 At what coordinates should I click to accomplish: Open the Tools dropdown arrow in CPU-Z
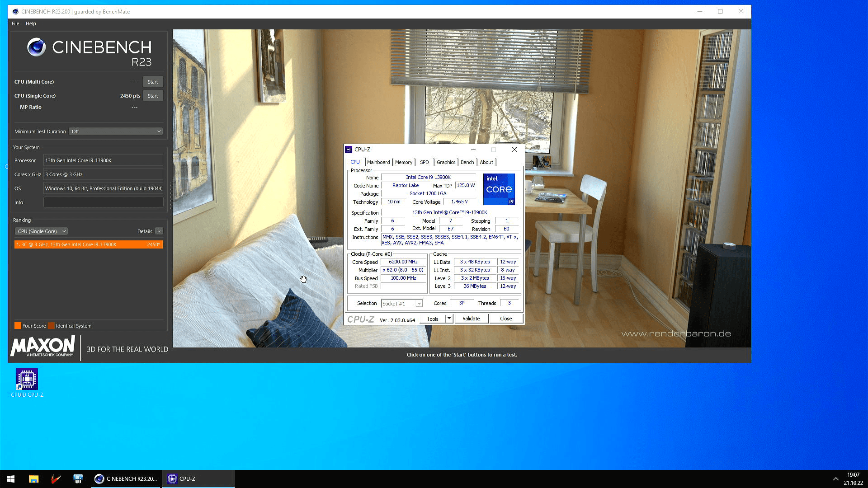[x=449, y=319]
